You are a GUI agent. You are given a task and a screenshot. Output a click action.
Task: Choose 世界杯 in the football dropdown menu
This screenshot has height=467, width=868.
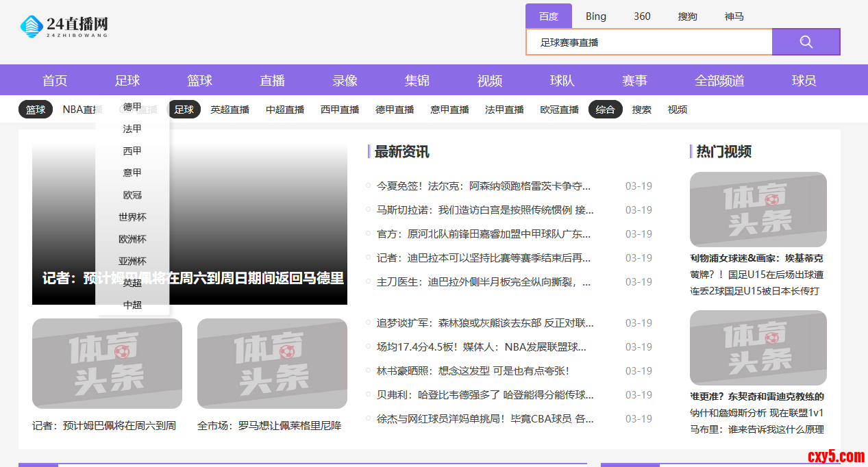(132, 216)
